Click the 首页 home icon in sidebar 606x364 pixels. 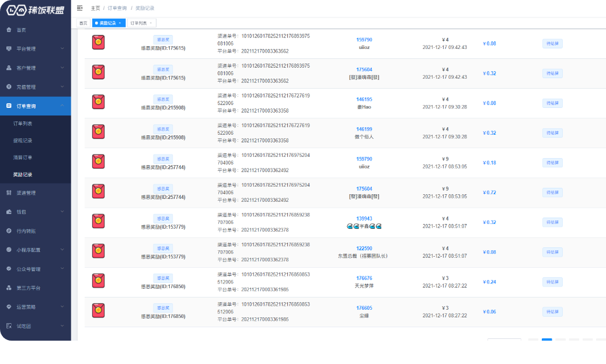pyautogui.click(x=9, y=30)
